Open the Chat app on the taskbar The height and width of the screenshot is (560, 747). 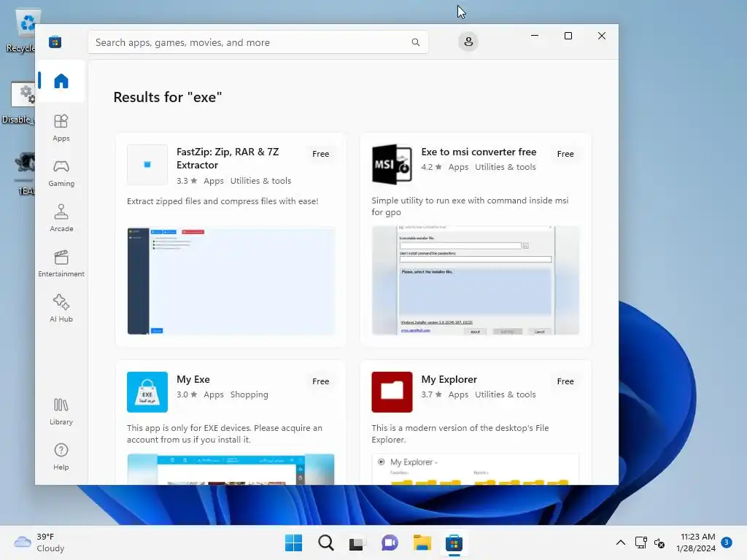pyautogui.click(x=390, y=542)
